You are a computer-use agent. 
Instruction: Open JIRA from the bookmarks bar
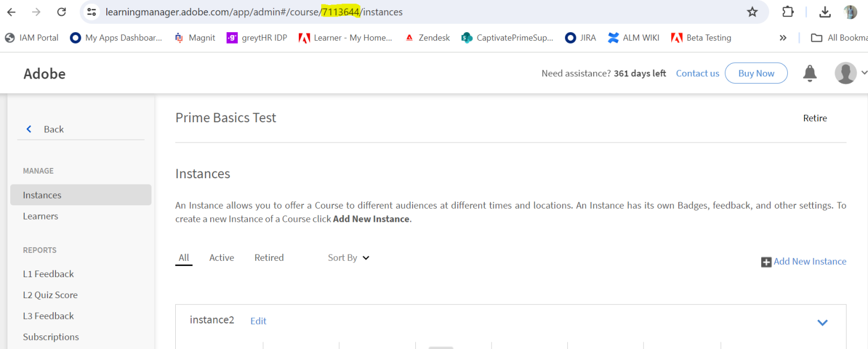[580, 37]
